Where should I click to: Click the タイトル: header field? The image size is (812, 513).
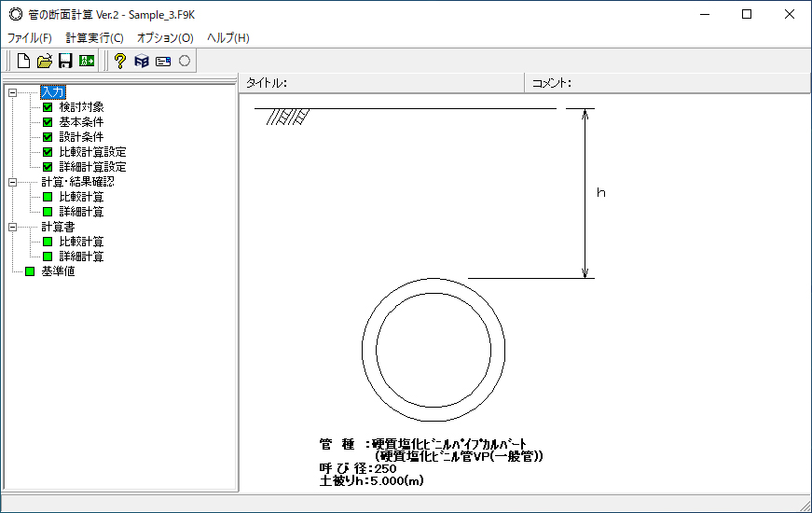click(381, 83)
